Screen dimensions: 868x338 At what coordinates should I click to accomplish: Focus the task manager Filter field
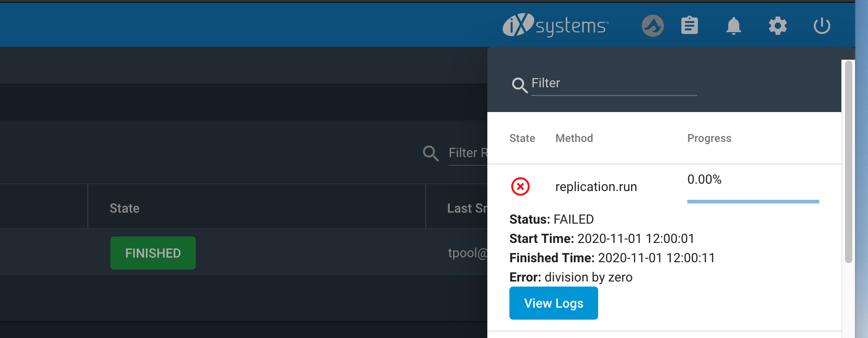(614, 84)
